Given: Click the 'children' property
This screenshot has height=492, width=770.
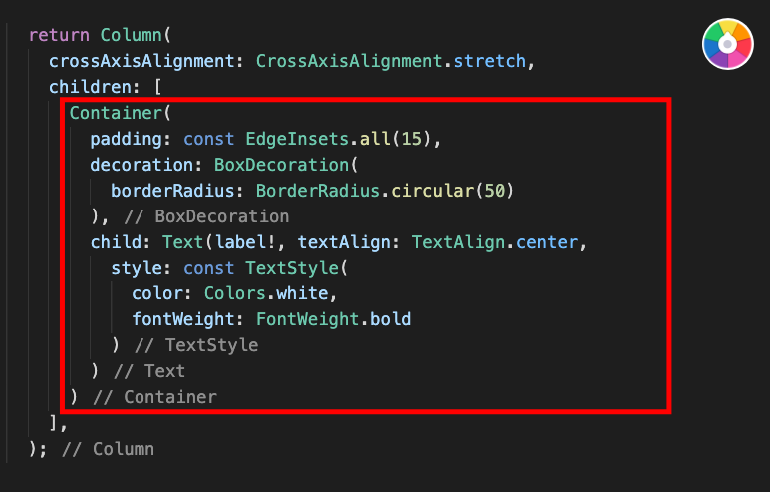Looking at the screenshot, I should 90,87.
